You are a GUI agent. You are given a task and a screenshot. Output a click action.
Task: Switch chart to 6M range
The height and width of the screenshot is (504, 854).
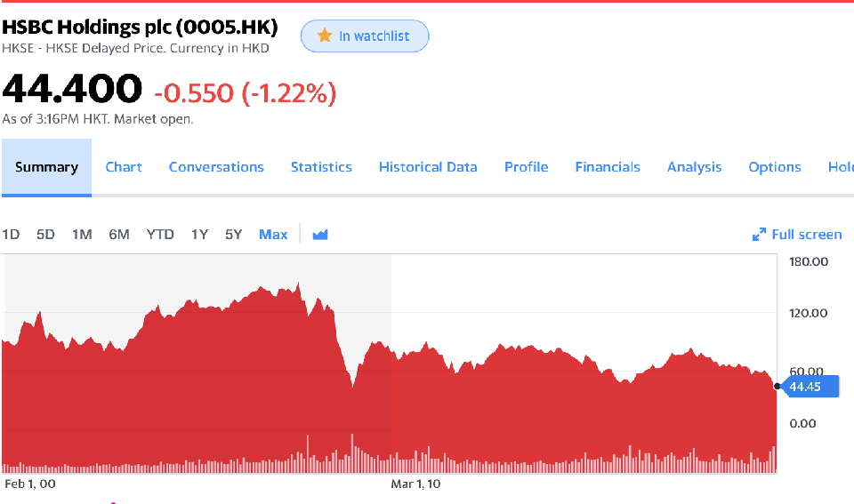click(119, 235)
